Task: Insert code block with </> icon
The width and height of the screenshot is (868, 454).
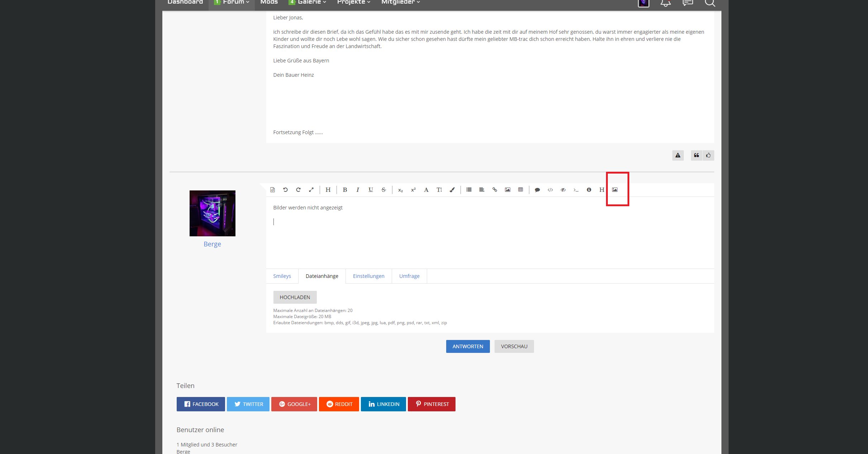Action: [x=550, y=190]
